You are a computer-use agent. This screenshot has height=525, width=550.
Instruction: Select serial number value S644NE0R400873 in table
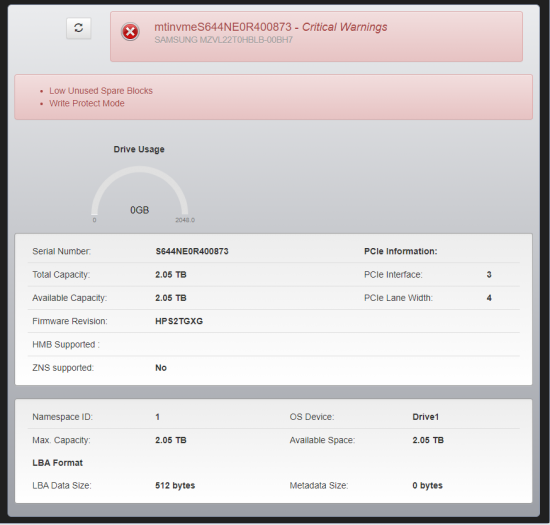point(192,251)
